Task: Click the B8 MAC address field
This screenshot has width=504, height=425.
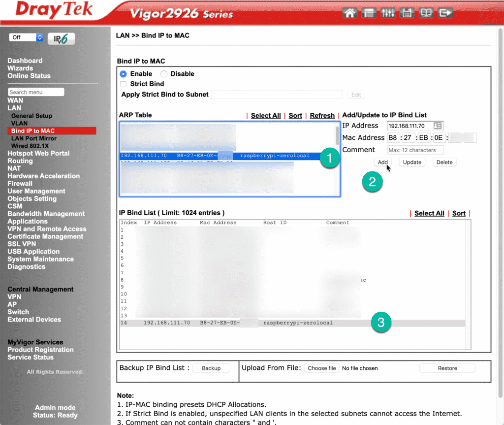Action: pos(393,138)
